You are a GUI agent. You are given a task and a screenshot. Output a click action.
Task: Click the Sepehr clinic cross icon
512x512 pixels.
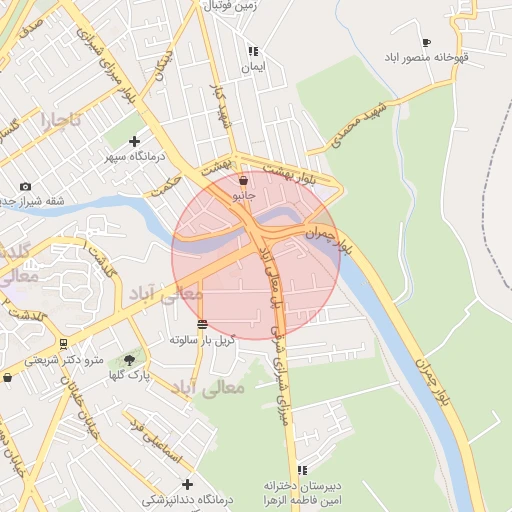tap(134, 142)
